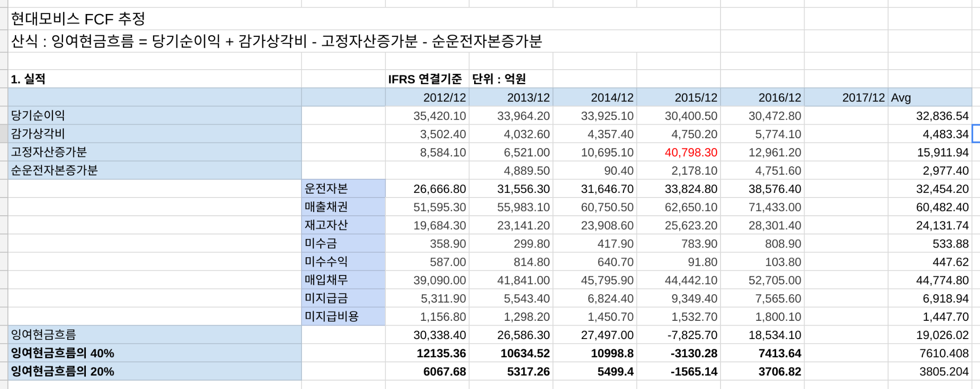
Task: Select the average cell 19,026.02
Action: coord(930,335)
